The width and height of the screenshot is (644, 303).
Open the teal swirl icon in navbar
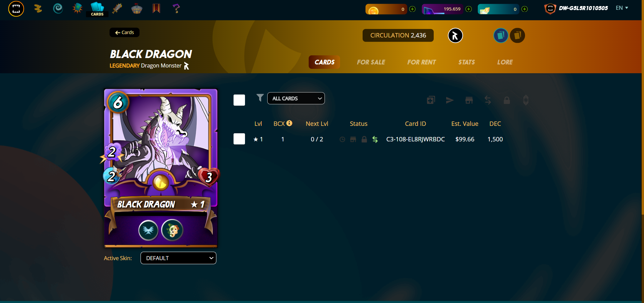[58, 8]
